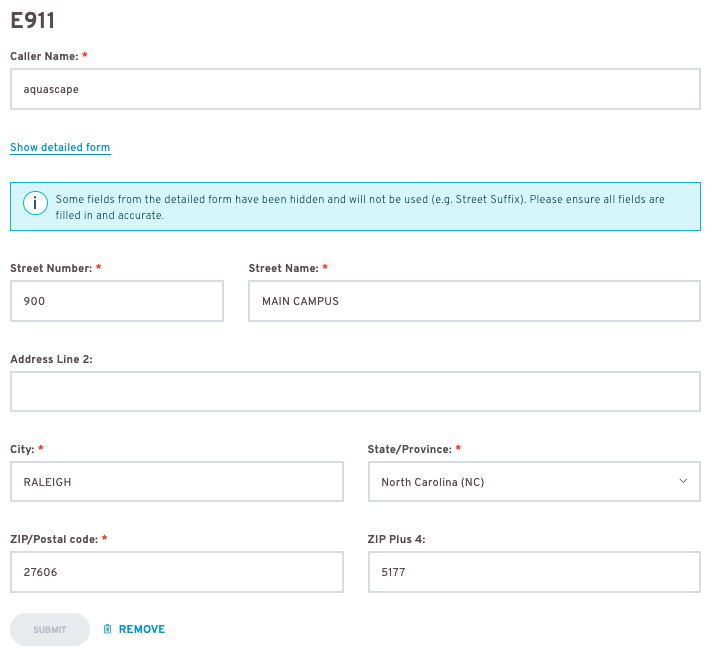Click the State/Province label text
The width and height of the screenshot is (720, 666).
point(410,449)
